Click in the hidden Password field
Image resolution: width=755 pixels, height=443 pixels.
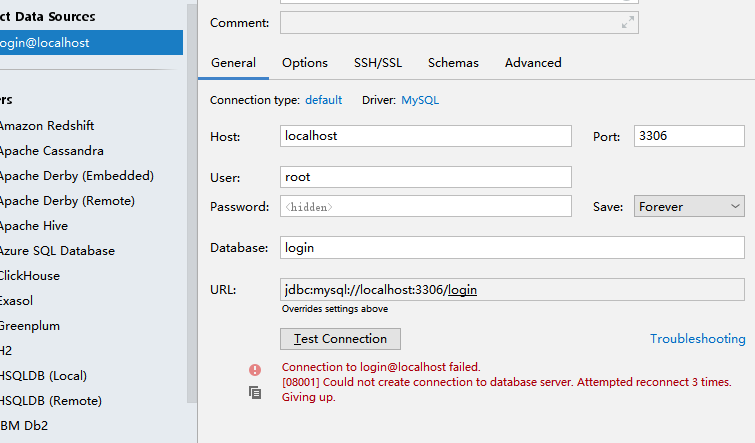point(426,206)
